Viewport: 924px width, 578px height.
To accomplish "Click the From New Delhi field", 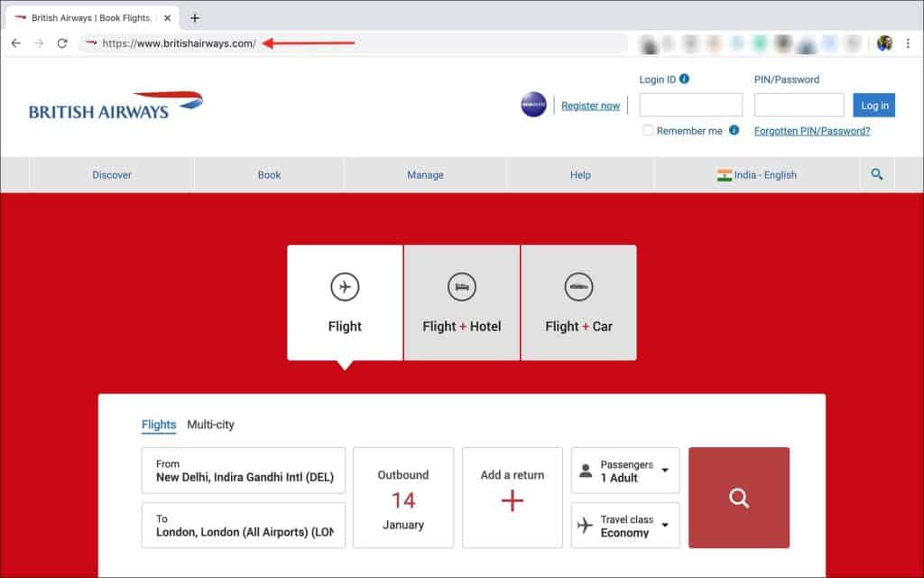I will click(x=244, y=470).
